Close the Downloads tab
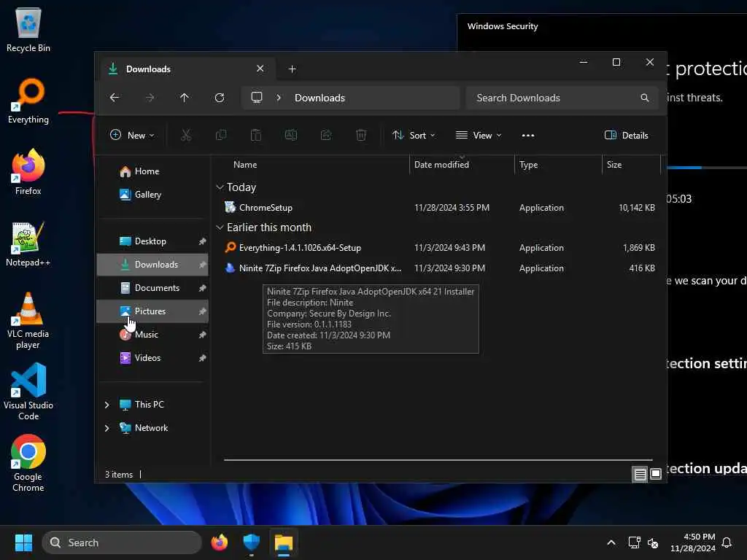 260,69
